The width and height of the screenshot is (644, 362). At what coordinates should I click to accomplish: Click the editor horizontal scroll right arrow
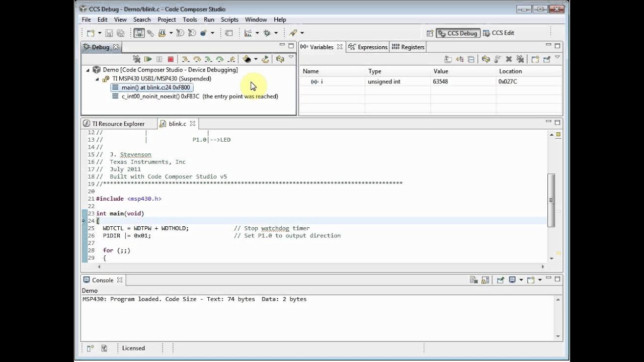point(543,266)
